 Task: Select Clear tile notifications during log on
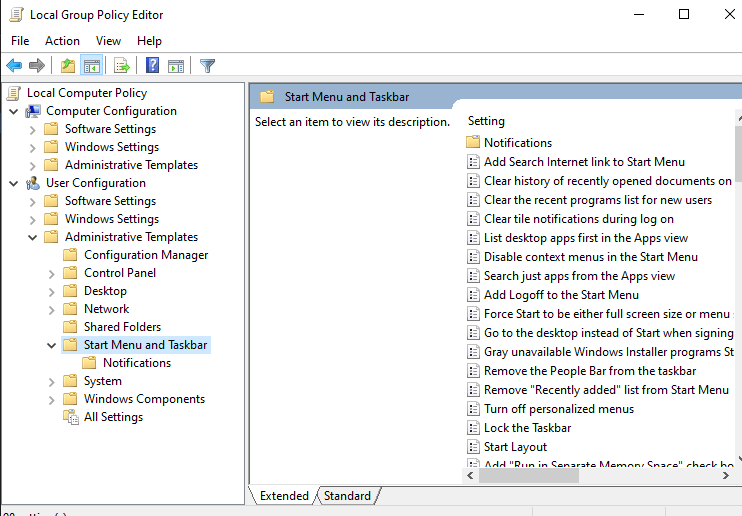pos(578,219)
